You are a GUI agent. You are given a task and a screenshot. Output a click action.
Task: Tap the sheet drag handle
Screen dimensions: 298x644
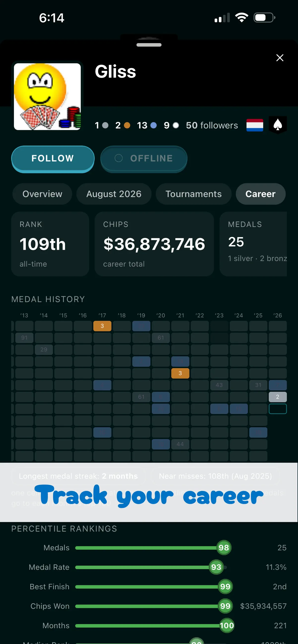[149, 45]
